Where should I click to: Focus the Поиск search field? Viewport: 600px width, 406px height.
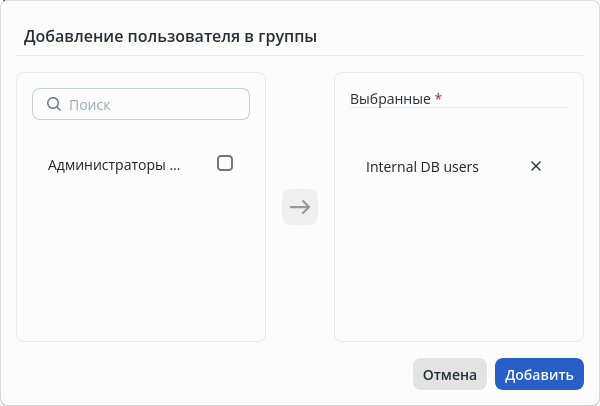point(150,104)
